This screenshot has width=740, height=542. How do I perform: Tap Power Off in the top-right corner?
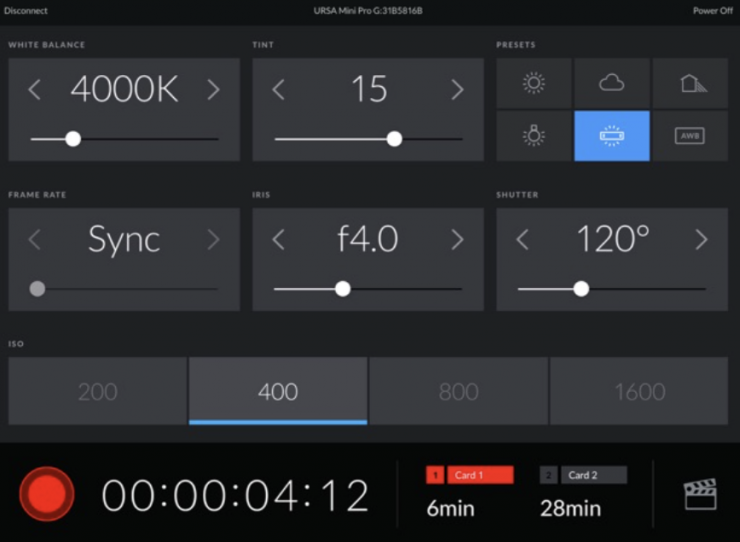(x=712, y=11)
